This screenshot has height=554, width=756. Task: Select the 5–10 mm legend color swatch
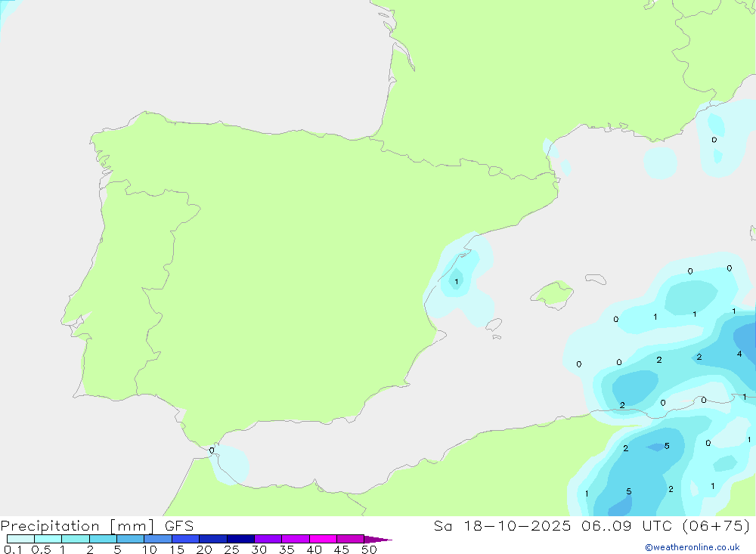tap(130, 539)
